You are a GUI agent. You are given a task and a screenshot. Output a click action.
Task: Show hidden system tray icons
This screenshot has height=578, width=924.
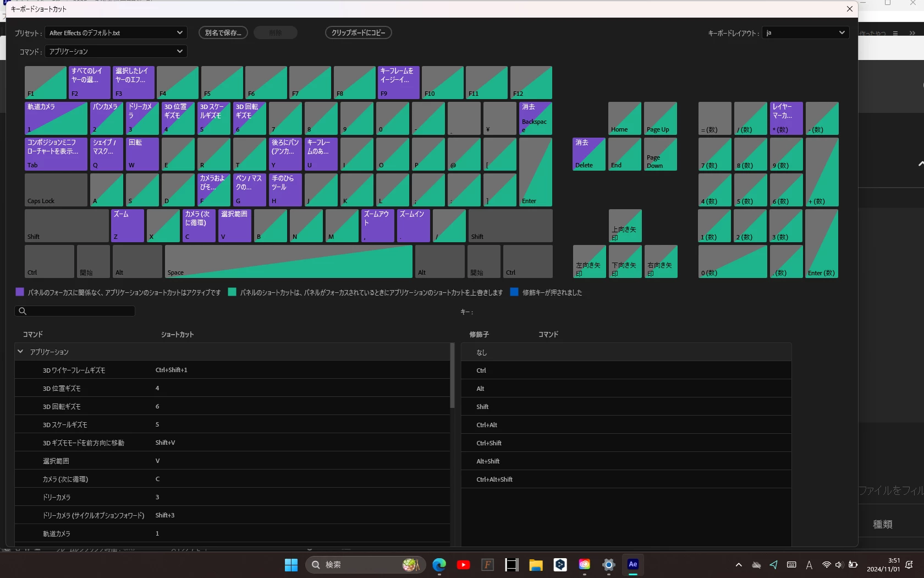(739, 565)
